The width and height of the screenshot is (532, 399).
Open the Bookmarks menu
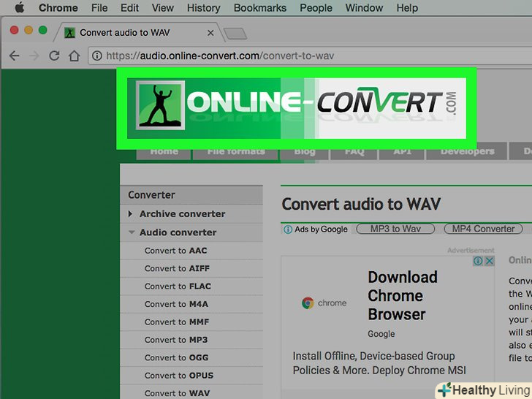pos(260,8)
